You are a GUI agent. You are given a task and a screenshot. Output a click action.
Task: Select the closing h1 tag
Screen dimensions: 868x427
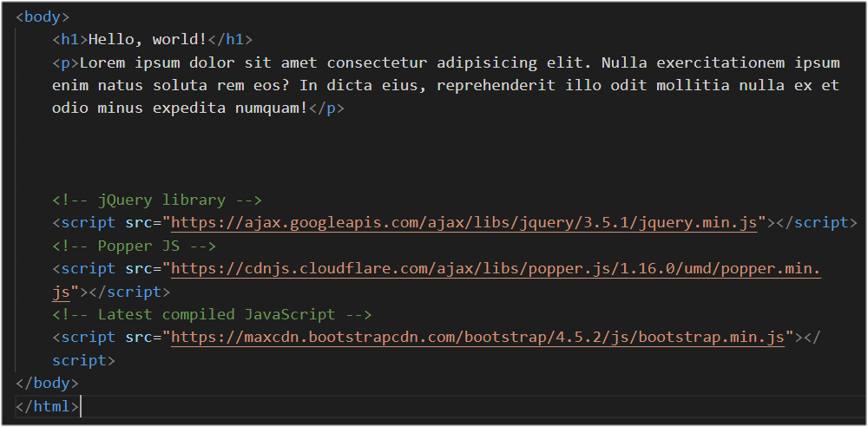tap(233, 40)
